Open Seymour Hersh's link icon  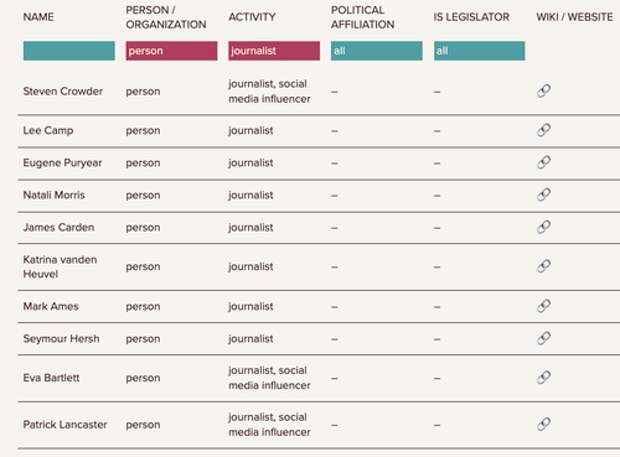(544, 338)
